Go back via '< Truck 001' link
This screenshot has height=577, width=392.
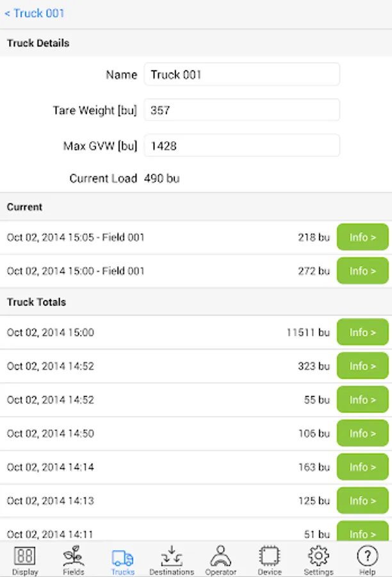(x=34, y=13)
